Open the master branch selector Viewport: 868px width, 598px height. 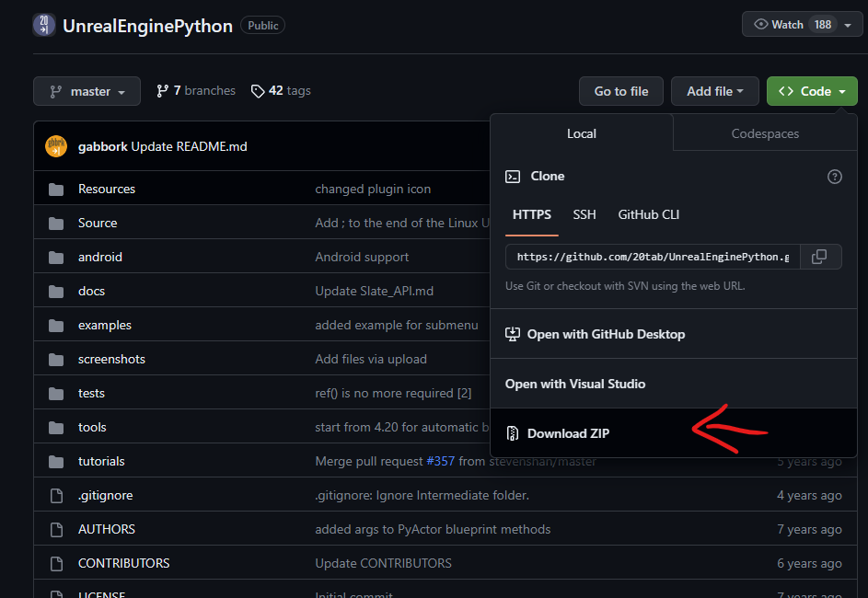(87, 91)
